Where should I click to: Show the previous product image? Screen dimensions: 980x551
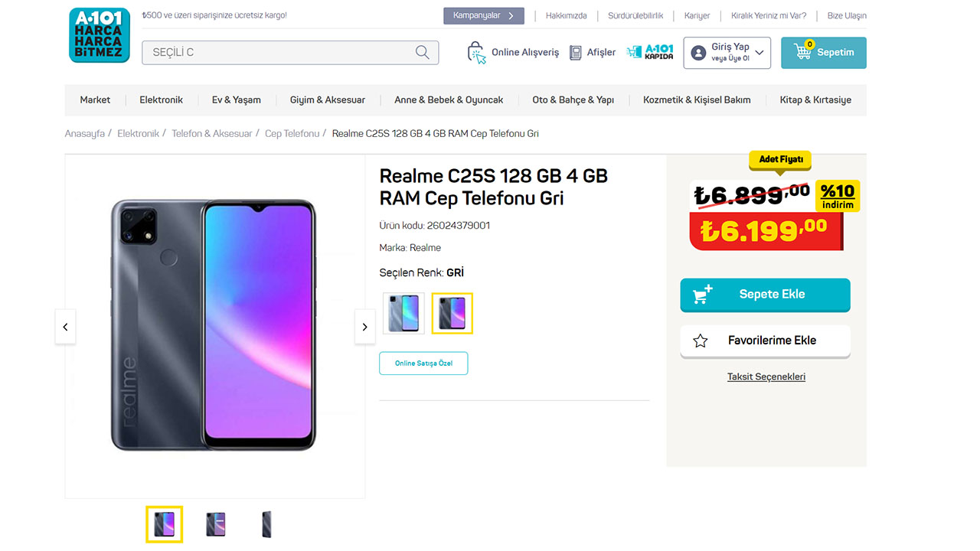[65, 327]
